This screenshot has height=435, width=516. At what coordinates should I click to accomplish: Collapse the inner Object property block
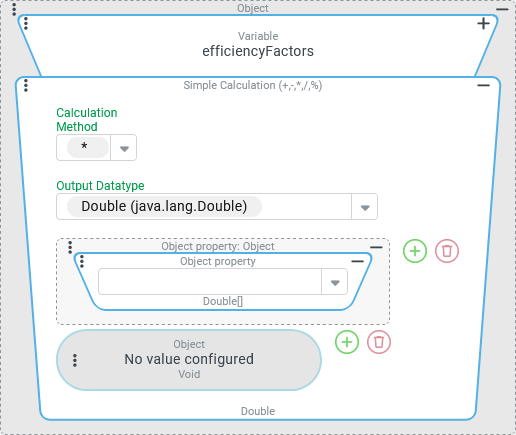click(x=357, y=261)
